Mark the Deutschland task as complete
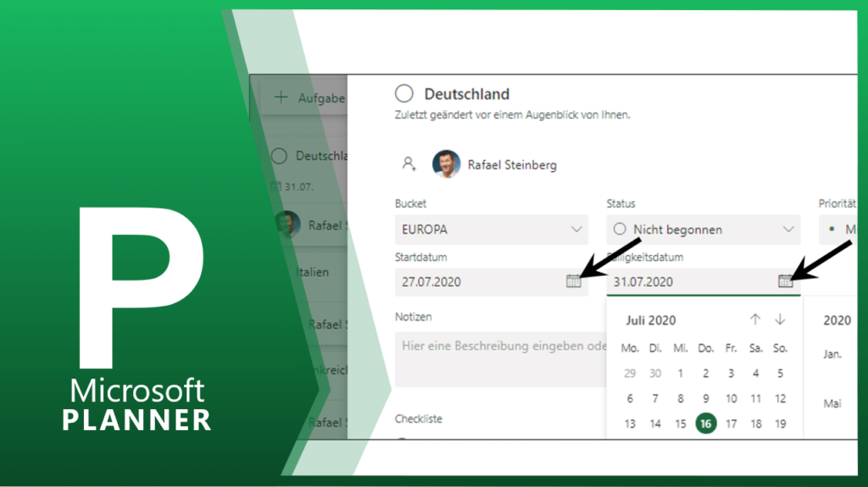This screenshot has width=868, height=487. tap(404, 94)
